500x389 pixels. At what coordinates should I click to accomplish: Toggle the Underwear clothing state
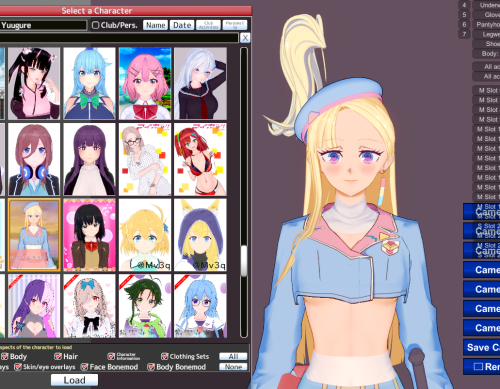pos(486,5)
